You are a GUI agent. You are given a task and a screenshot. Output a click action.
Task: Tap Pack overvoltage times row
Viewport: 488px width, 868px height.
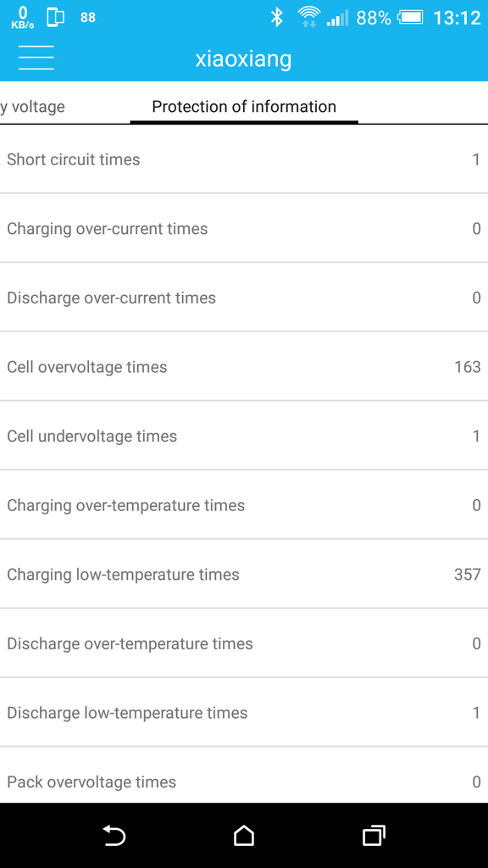pos(244,775)
